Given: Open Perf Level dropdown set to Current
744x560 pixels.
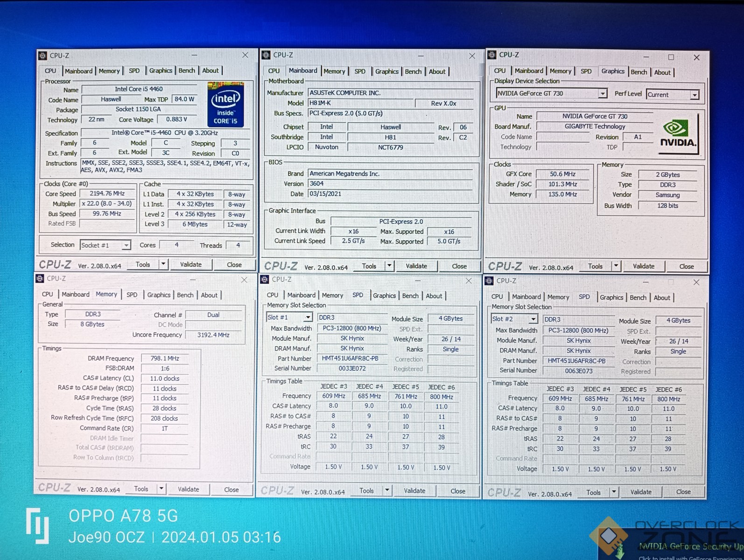Looking at the screenshot, I should [673, 94].
